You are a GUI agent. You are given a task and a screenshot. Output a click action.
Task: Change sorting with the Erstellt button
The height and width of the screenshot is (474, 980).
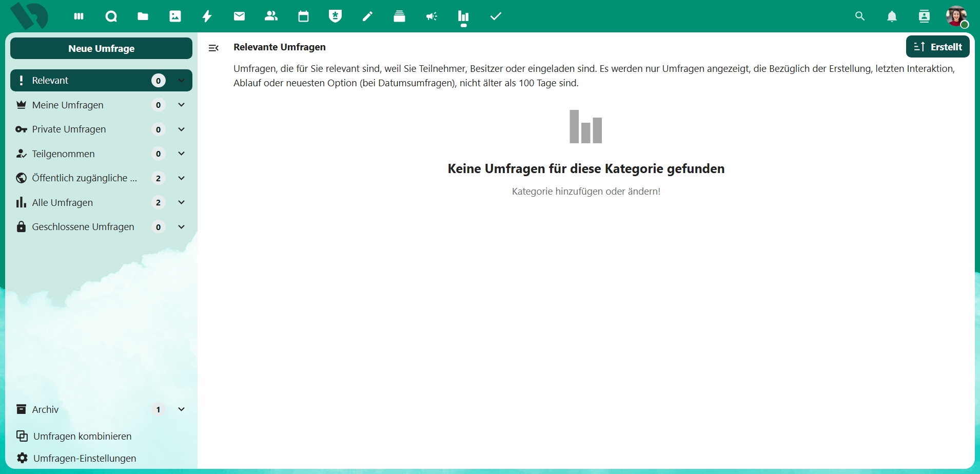937,47
